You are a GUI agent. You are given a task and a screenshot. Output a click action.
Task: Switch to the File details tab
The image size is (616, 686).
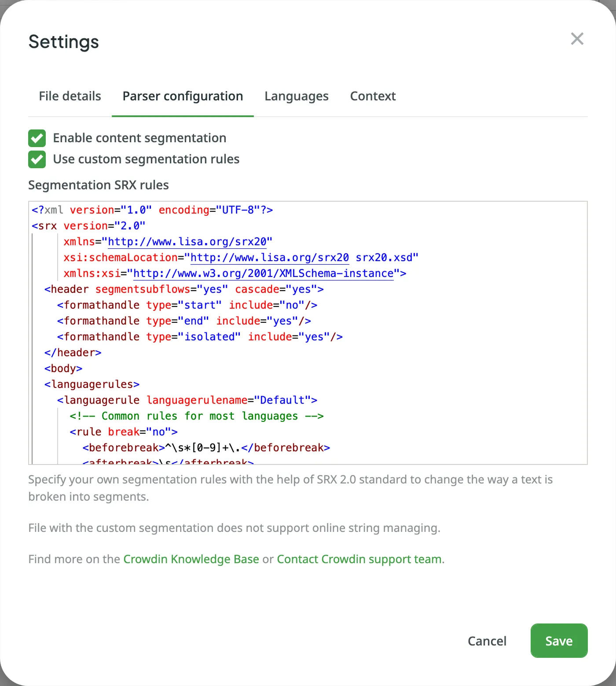[70, 96]
